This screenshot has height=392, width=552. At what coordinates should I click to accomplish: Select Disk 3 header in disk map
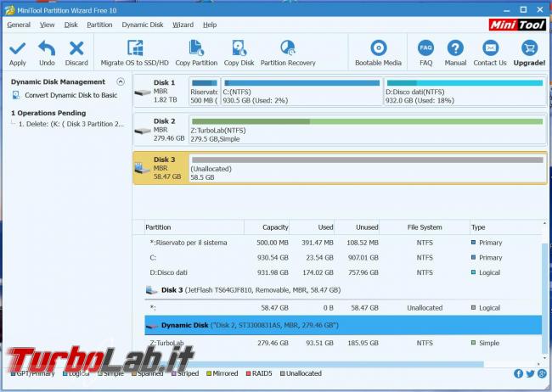[x=161, y=168]
